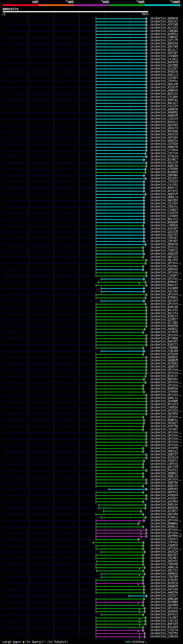Click the UniRef100_B3SCS7 label

click(164, 376)
